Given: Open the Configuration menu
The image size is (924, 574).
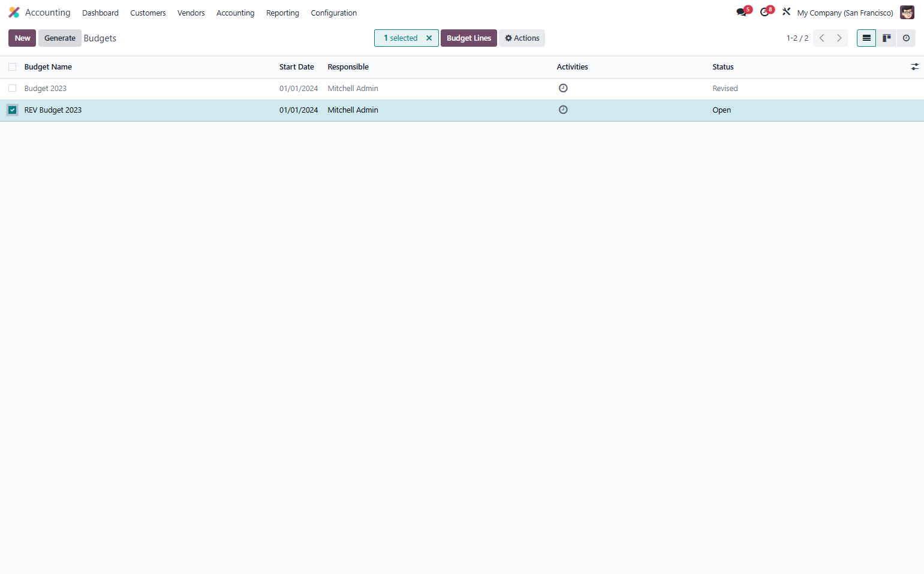Looking at the screenshot, I should tap(334, 13).
